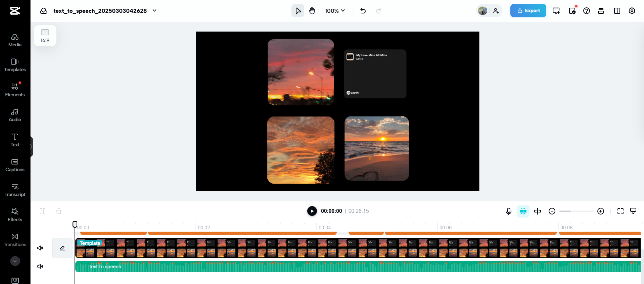Invite collaborators with add-person icon

(496, 11)
